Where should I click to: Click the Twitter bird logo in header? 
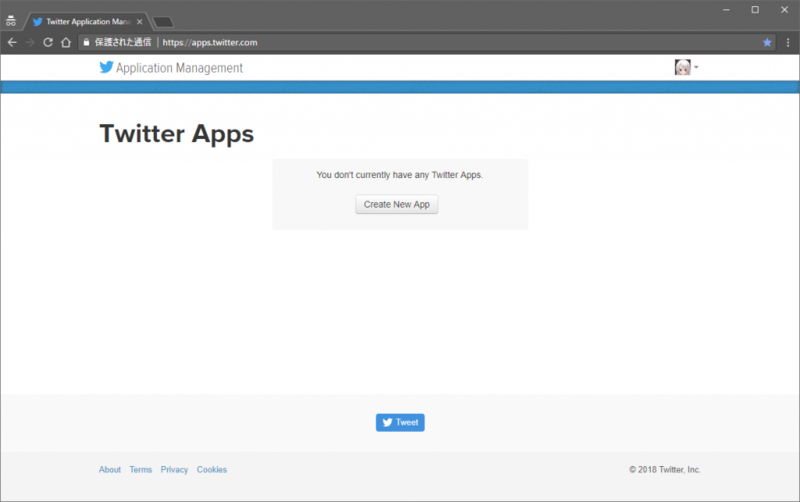106,67
